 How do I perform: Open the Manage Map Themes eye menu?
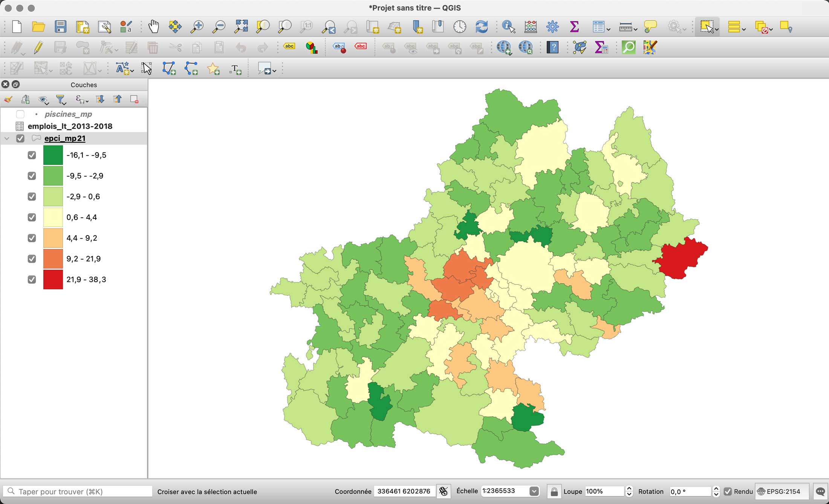click(43, 99)
